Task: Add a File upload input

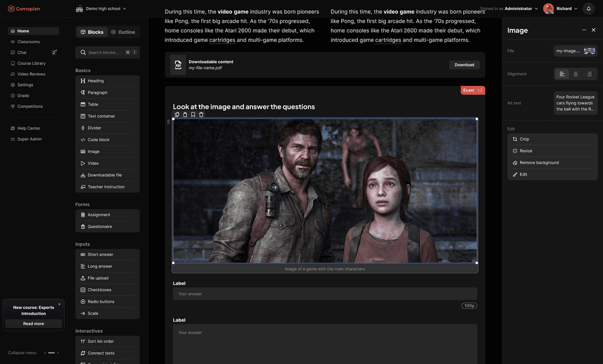Action: pos(108,278)
